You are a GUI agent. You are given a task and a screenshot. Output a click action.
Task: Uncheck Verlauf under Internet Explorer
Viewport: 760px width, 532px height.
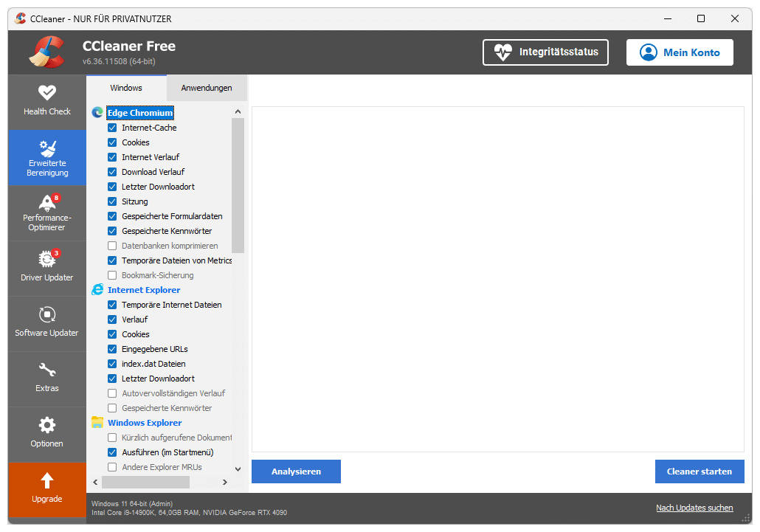[x=112, y=319]
